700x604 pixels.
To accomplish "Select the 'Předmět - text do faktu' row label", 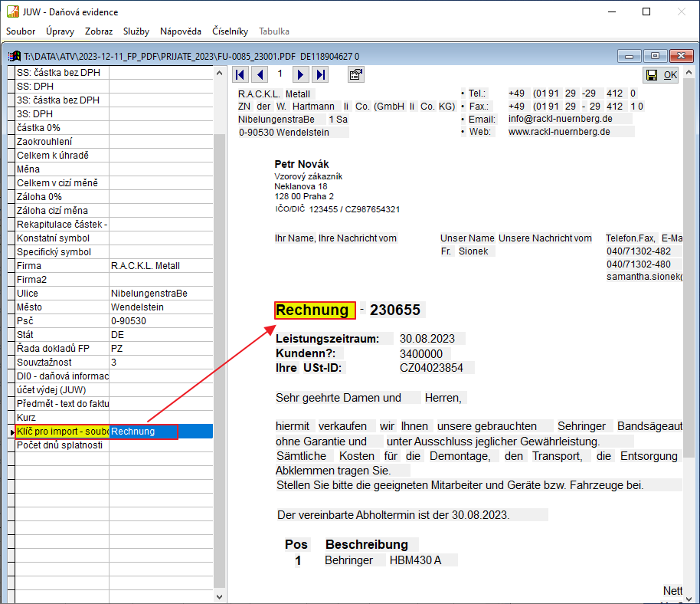I will (62, 404).
